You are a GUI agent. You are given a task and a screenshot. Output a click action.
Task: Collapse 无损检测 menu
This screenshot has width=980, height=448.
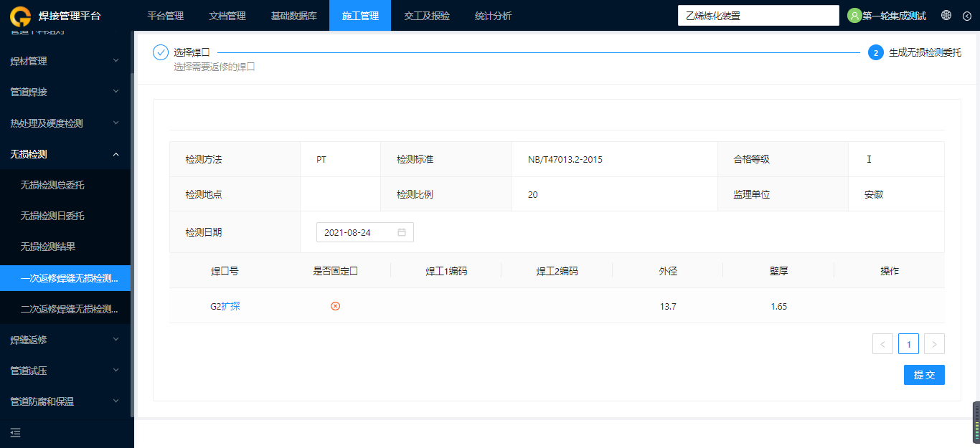(x=65, y=154)
